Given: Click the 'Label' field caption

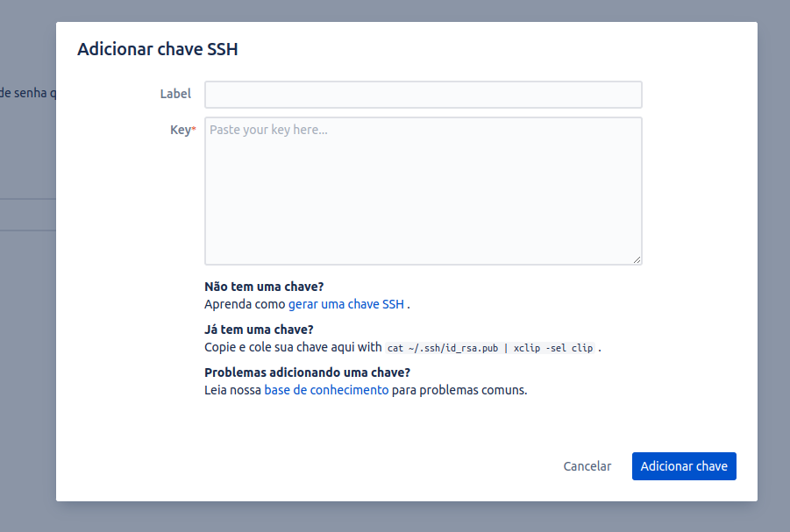Looking at the screenshot, I should [x=175, y=94].
